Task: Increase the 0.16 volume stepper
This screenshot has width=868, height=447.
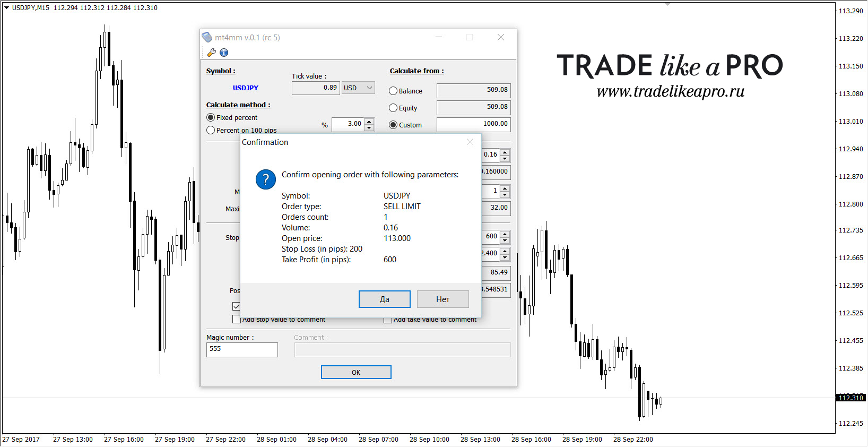Action: (505, 152)
